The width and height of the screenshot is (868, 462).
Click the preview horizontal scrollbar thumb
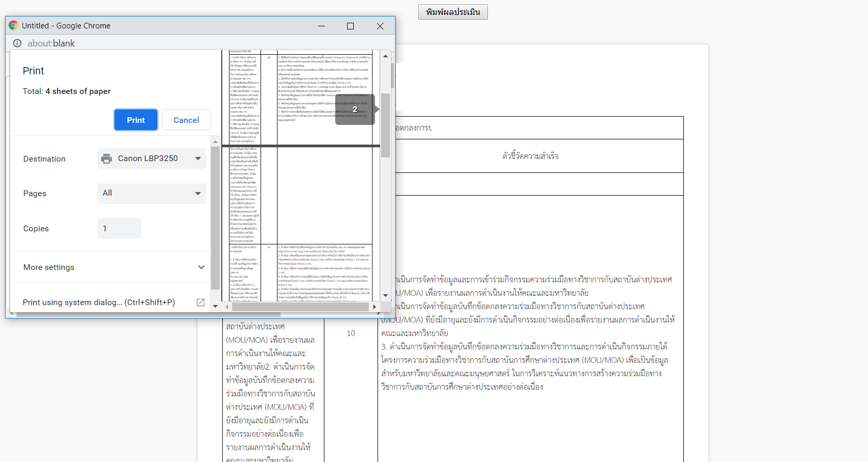pyautogui.click(x=301, y=307)
